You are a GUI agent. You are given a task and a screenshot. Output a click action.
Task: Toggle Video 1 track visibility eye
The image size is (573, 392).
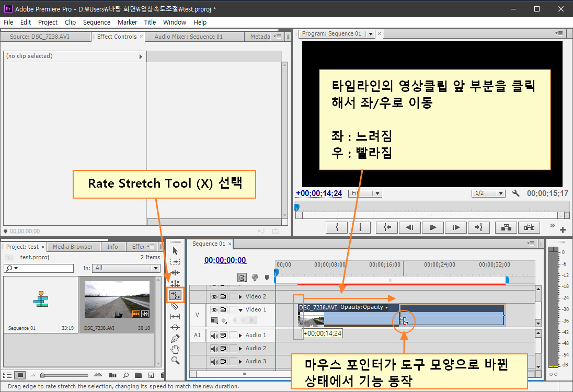pos(214,310)
